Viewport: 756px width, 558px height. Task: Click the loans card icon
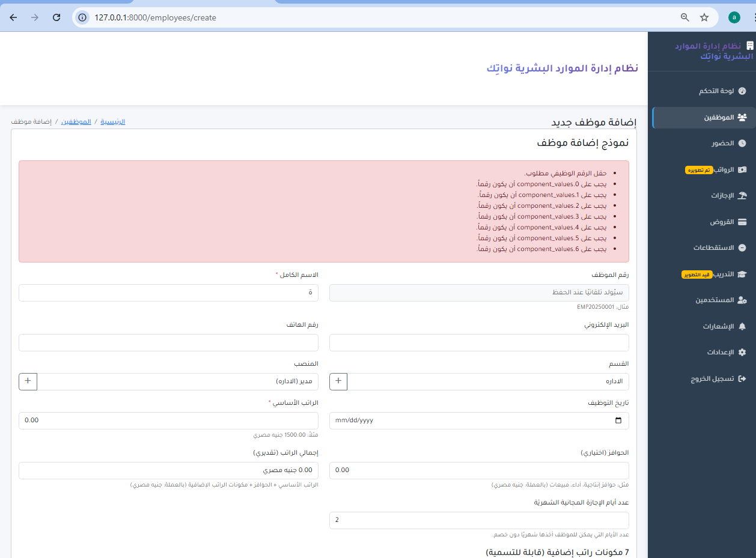[742, 222]
